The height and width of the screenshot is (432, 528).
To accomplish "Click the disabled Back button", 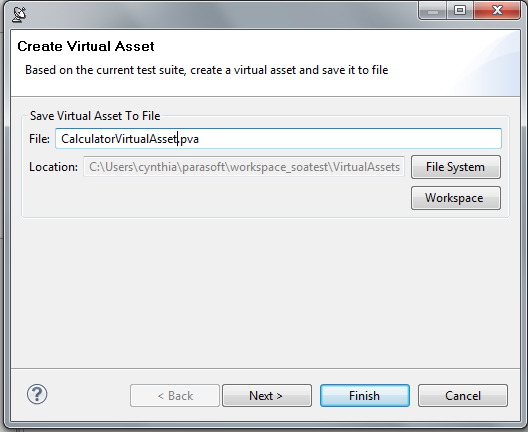I will (175, 396).
